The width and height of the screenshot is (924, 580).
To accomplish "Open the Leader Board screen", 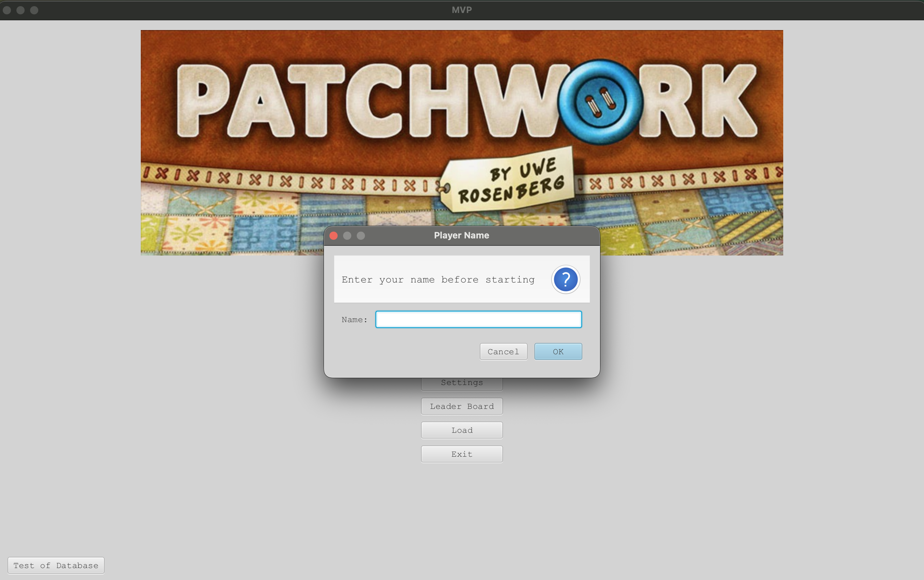I will point(462,406).
